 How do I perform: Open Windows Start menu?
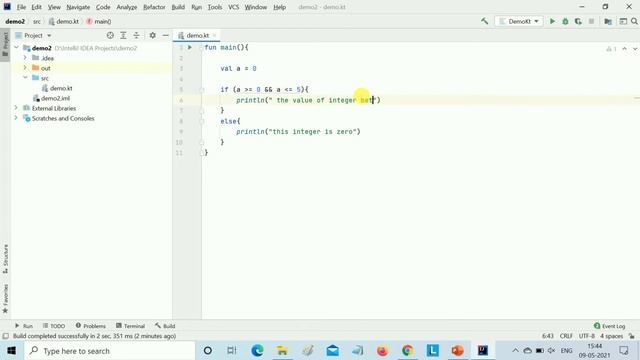[x=11, y=351]
